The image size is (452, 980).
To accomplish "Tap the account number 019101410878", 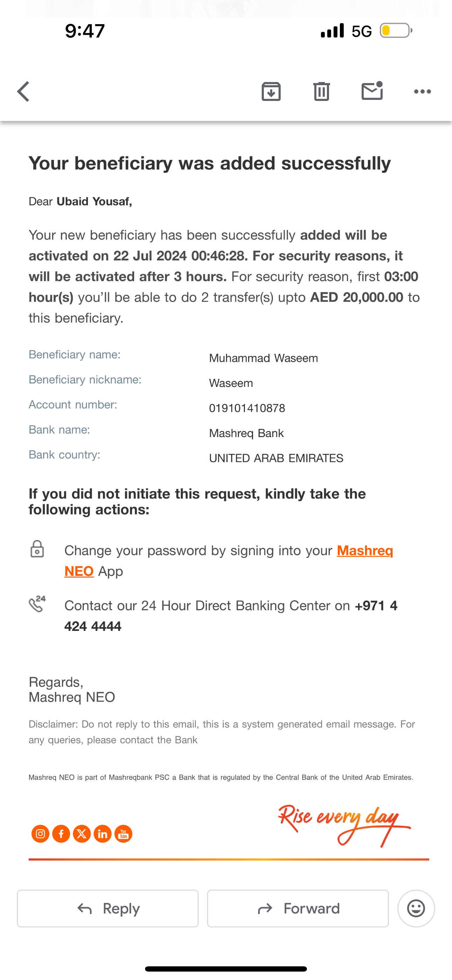I will coord(247,408).
